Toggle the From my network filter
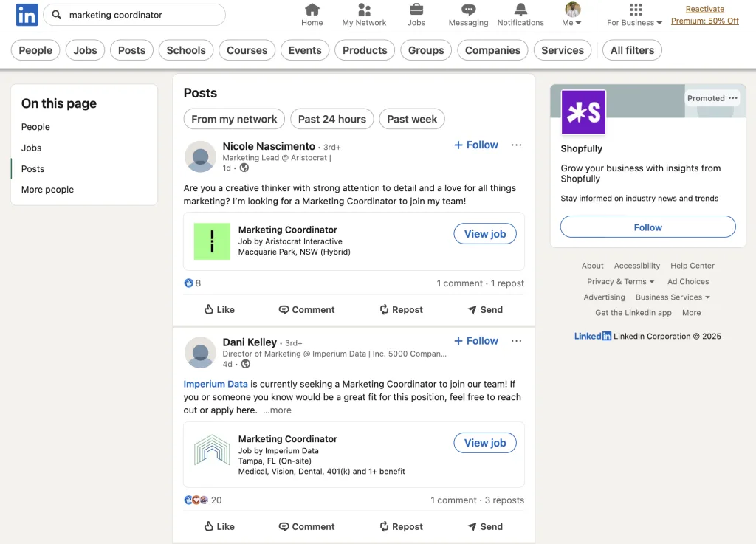 pos(234,119)
